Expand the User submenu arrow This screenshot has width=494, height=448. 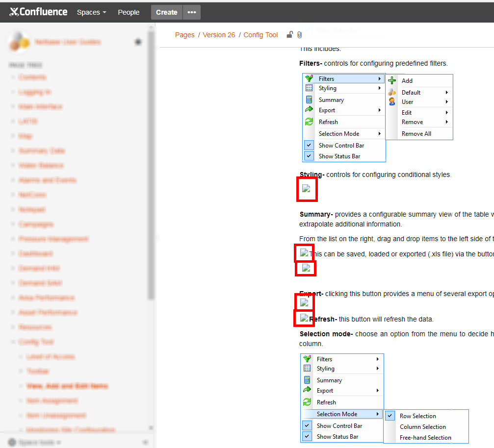pos(447,101)
